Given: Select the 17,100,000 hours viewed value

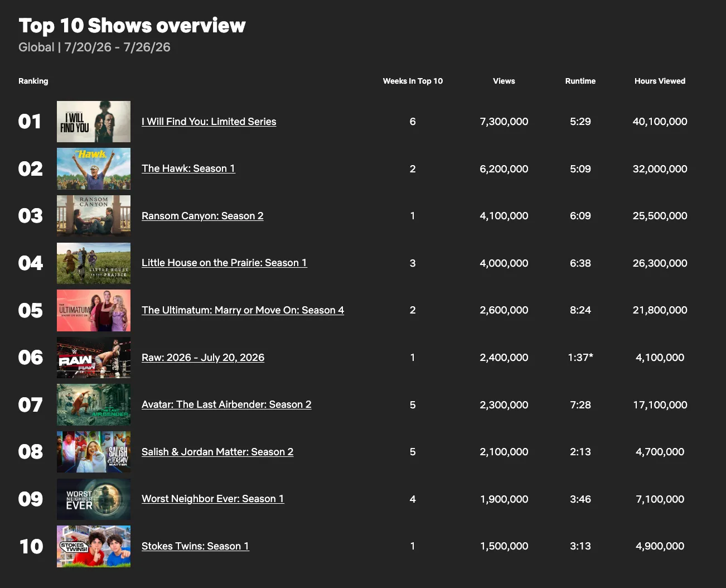Looking at the screenshot, I should coord(660,405).
